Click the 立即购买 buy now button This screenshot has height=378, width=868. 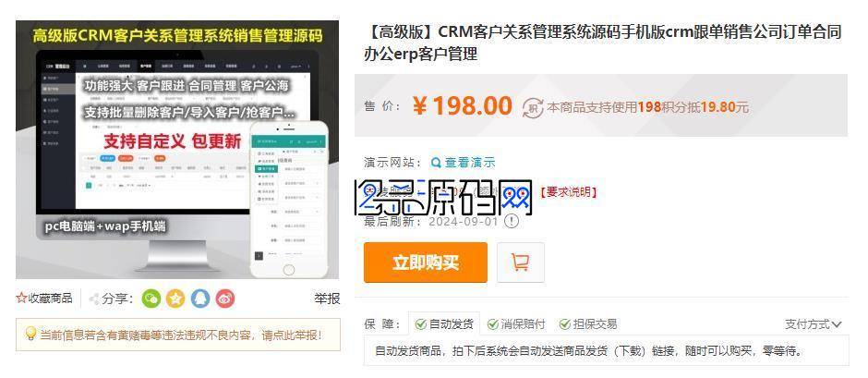pyautogui.click(x=426, y=262)
